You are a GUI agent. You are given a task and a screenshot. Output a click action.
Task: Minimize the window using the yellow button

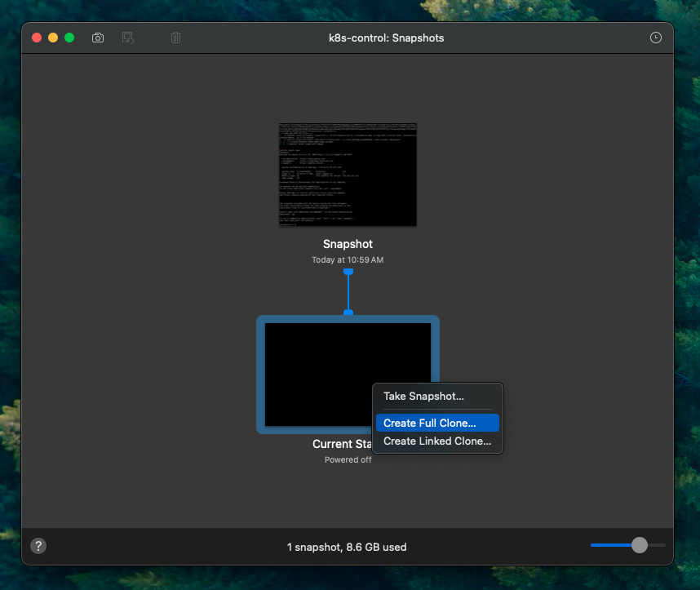(x=53, y=38)
